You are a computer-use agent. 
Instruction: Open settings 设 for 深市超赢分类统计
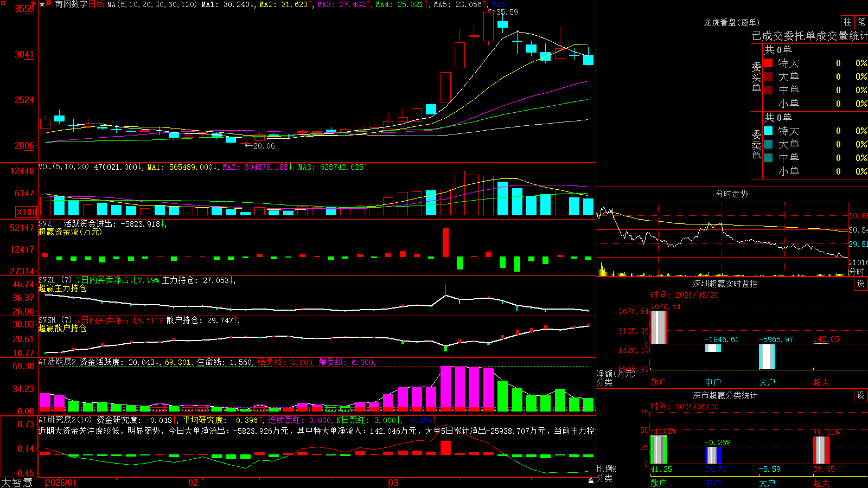861,395
